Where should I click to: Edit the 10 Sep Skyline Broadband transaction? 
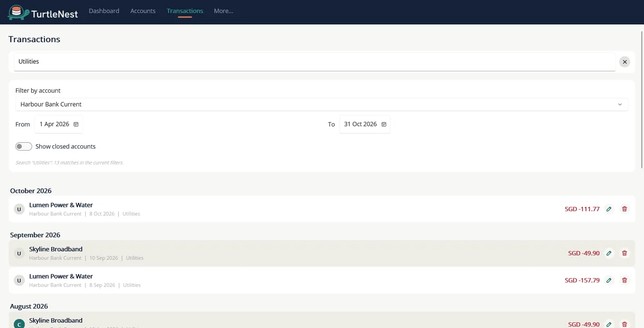pyautogui.click(x=609, y=253)
